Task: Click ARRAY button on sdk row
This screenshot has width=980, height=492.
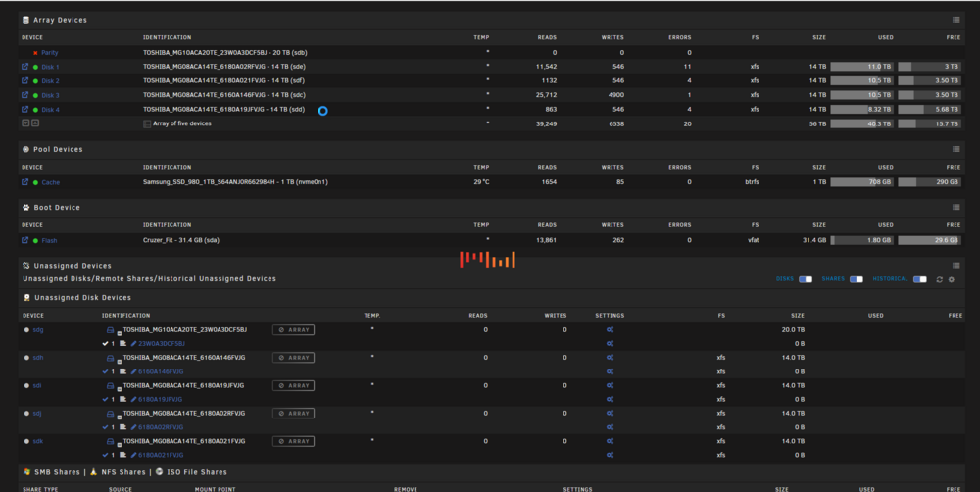Action: click(293, 441)
